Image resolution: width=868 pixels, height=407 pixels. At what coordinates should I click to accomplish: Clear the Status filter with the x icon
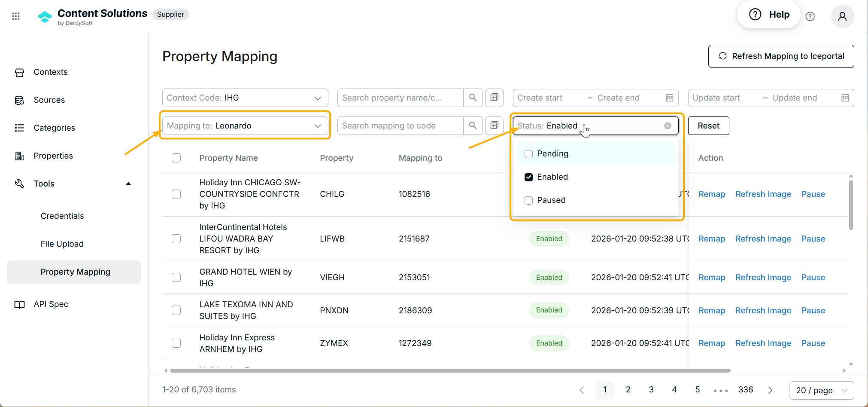(x=668, y=125)
